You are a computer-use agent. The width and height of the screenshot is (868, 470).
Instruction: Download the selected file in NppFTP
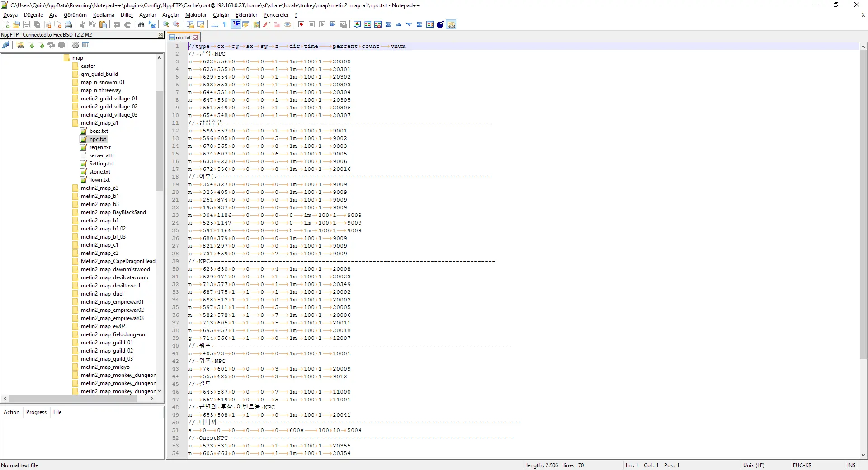(x=32, y=45)
